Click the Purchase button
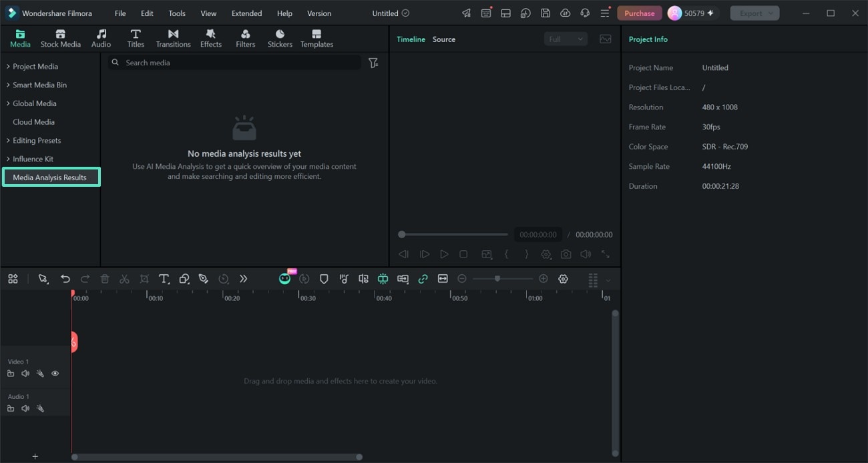This screenshot has height=463, width=868. coord(640,13)
